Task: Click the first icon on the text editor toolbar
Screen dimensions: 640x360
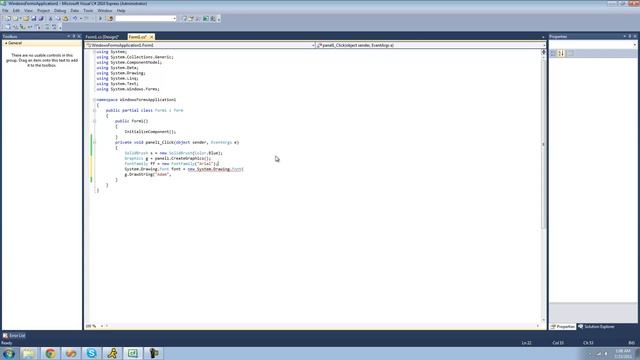Action: coord(8,27)
